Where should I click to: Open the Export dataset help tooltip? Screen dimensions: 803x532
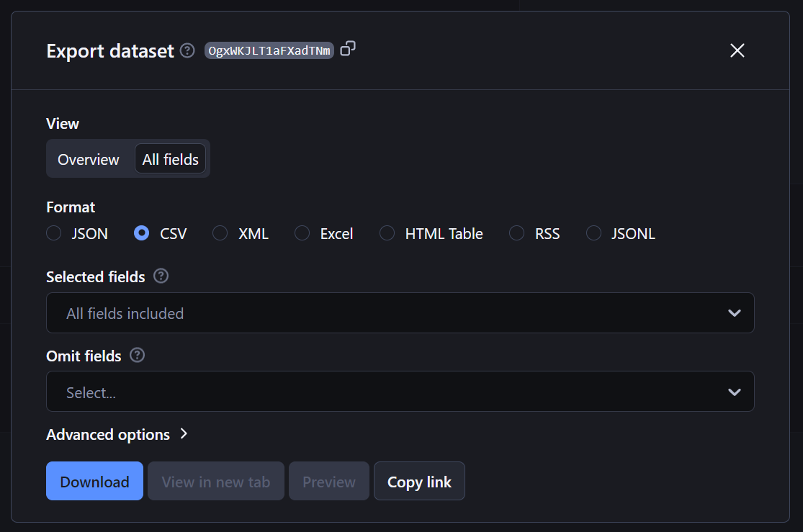(x=187, y=50)
